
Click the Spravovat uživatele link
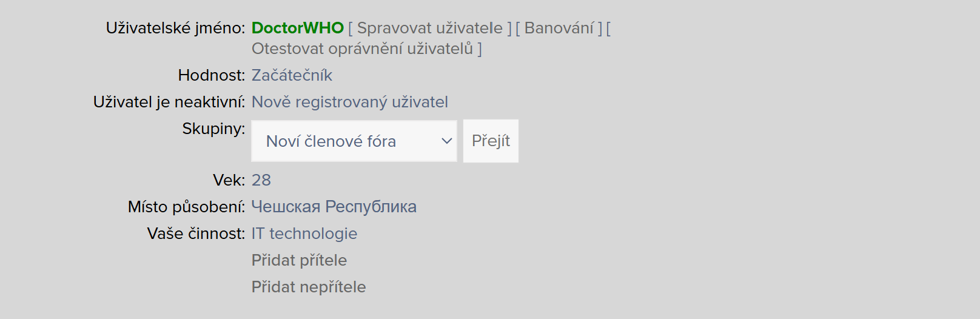point(429,28)
